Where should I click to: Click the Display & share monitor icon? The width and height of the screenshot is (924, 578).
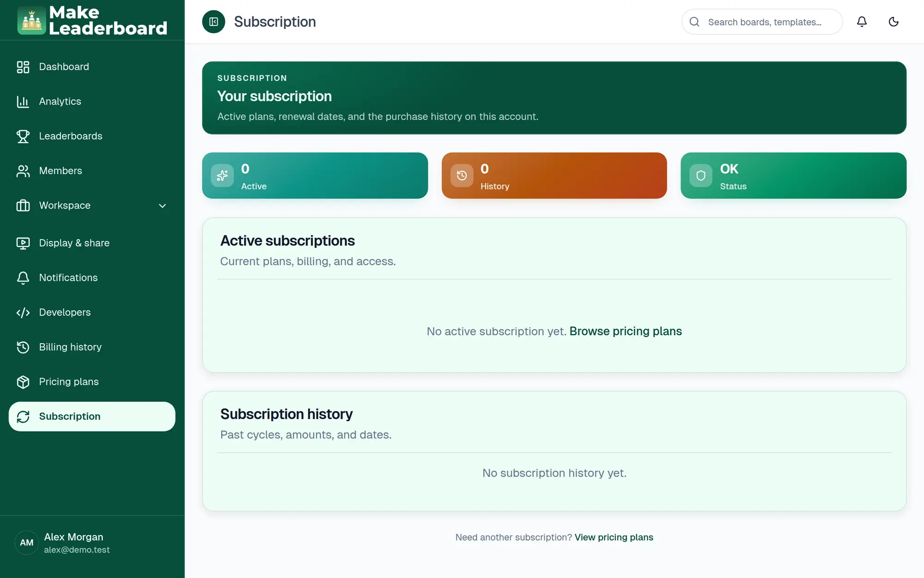pyautogui.click(x=23, y=243)
